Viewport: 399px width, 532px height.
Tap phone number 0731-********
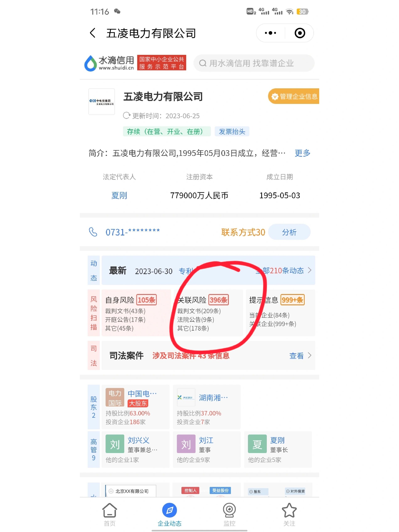(x=133, y=232)
